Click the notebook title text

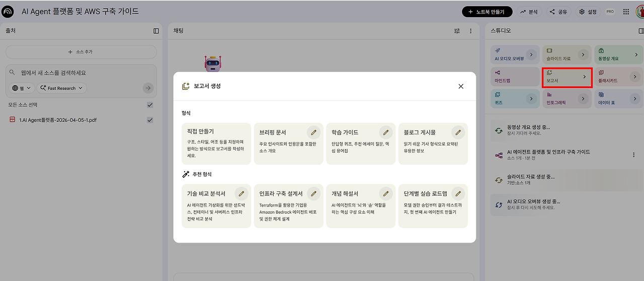click(80, 11)
